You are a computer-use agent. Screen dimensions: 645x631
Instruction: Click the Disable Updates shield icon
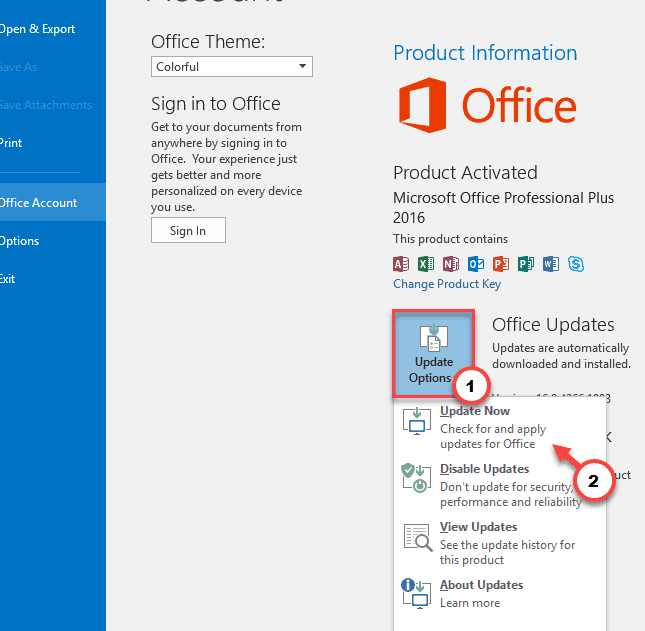416,478
